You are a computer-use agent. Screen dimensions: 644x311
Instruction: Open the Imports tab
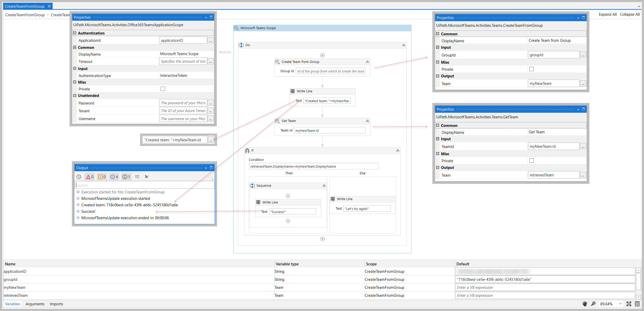pos(56,304)
